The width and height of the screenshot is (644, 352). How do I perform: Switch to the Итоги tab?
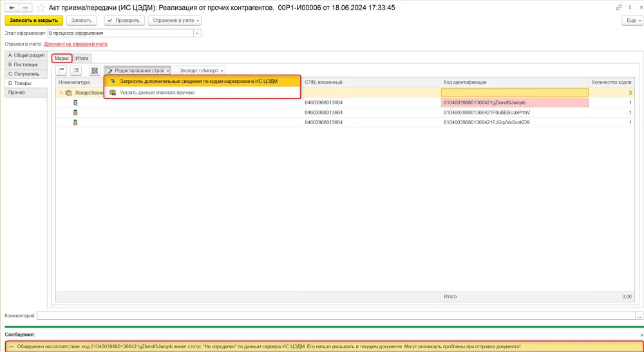point(82,59)
